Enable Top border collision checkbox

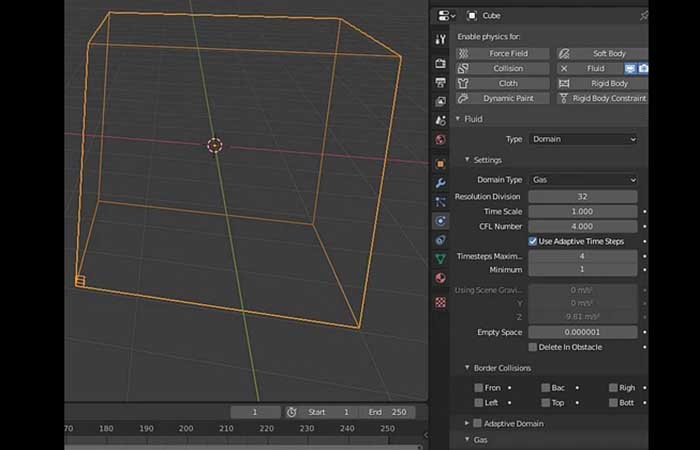(546, 403)
